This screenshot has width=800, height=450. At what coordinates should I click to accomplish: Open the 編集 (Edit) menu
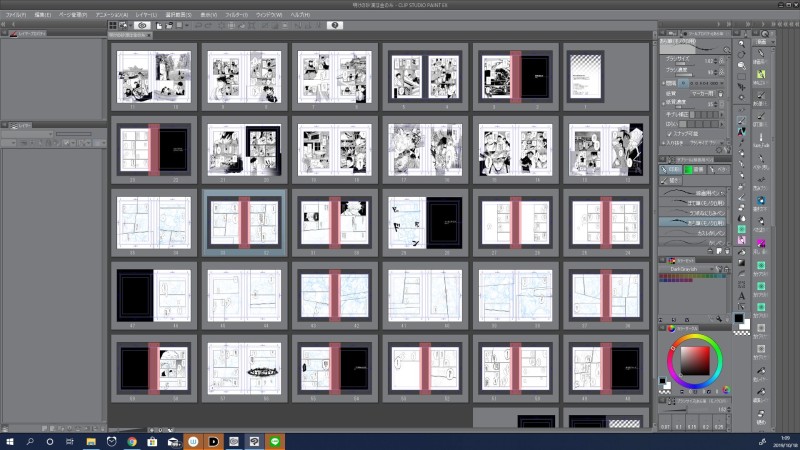pos(43,15)
